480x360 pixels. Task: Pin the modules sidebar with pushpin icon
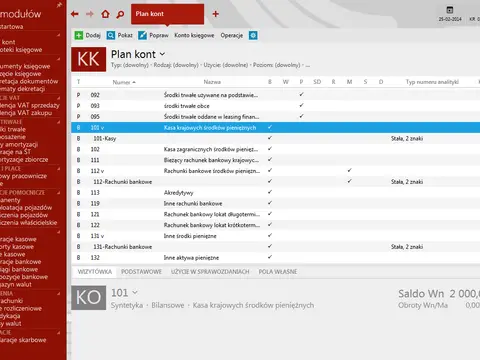click(x=59, y=5)
